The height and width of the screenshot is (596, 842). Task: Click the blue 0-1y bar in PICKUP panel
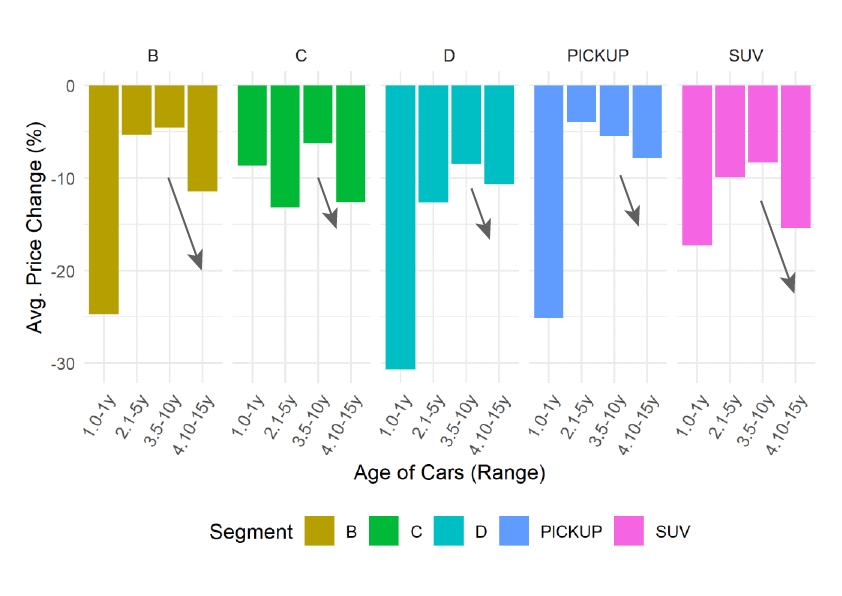tap(549, 201)
